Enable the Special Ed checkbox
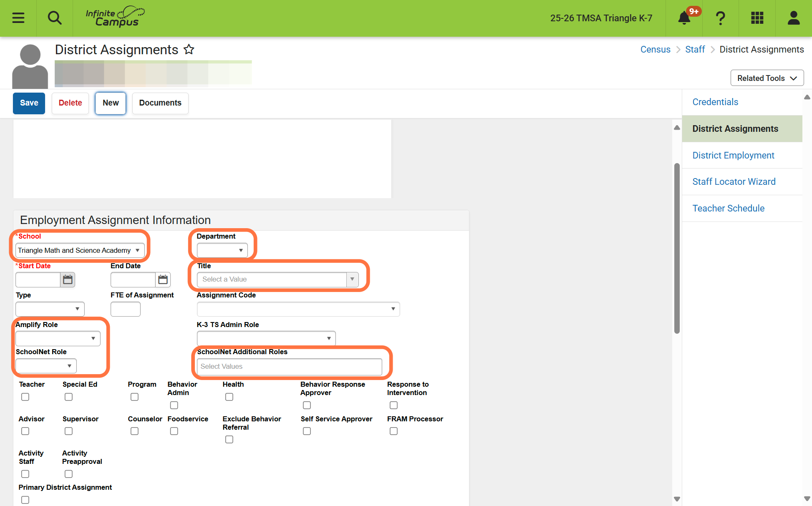Viewport: 812px width, 506px height. (68, 397)
